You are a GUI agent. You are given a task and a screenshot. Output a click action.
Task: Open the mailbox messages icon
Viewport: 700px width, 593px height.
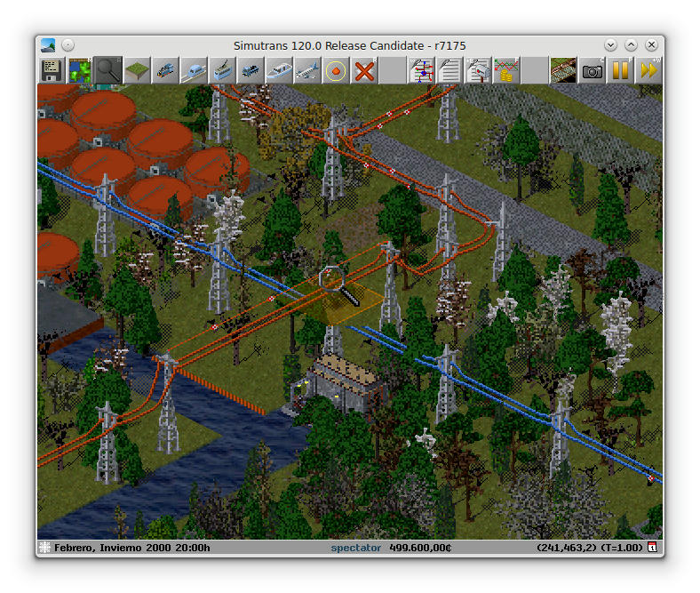click(478, 70)
